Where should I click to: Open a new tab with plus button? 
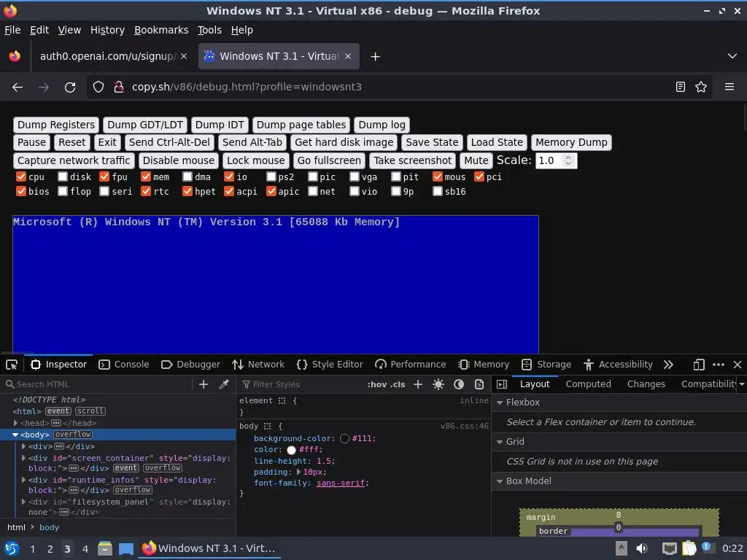point(376,57)
